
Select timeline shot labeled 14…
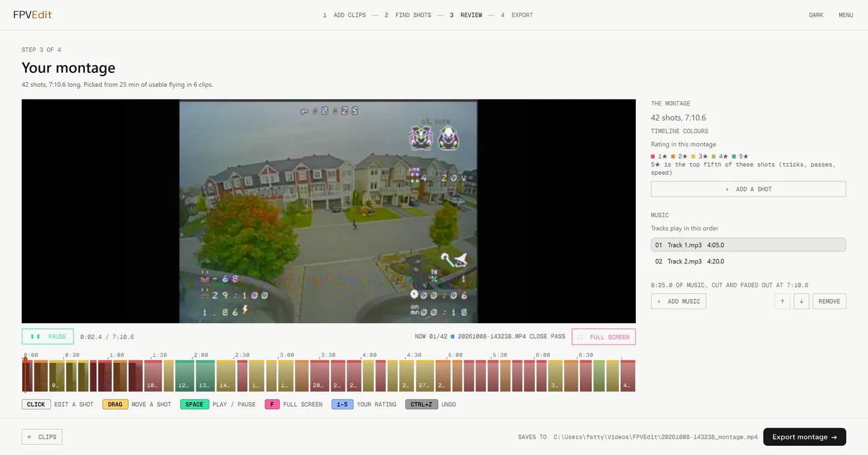coord(225,376)
